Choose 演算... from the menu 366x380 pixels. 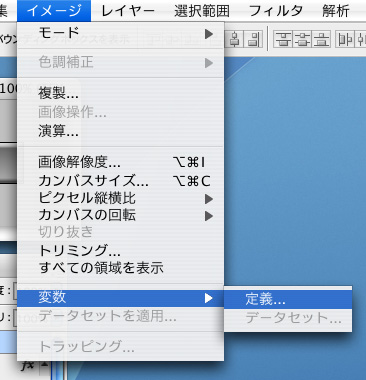(x=121, y=131)
